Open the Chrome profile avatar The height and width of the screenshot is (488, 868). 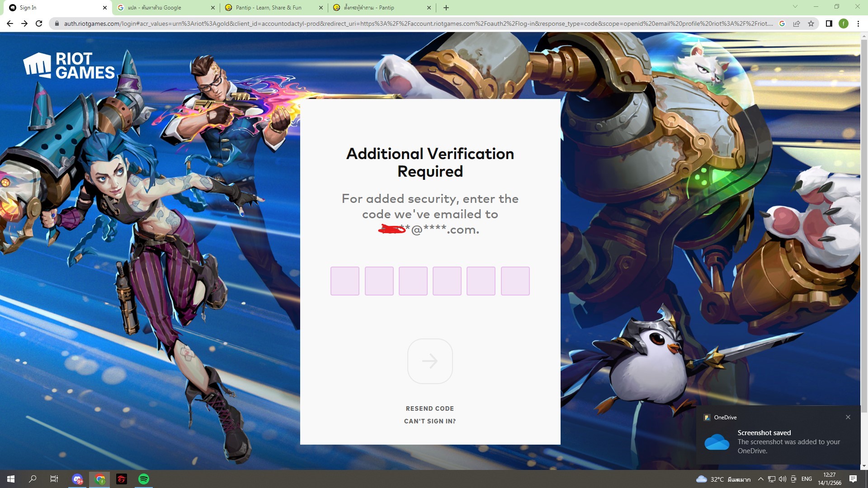(844, 23)
